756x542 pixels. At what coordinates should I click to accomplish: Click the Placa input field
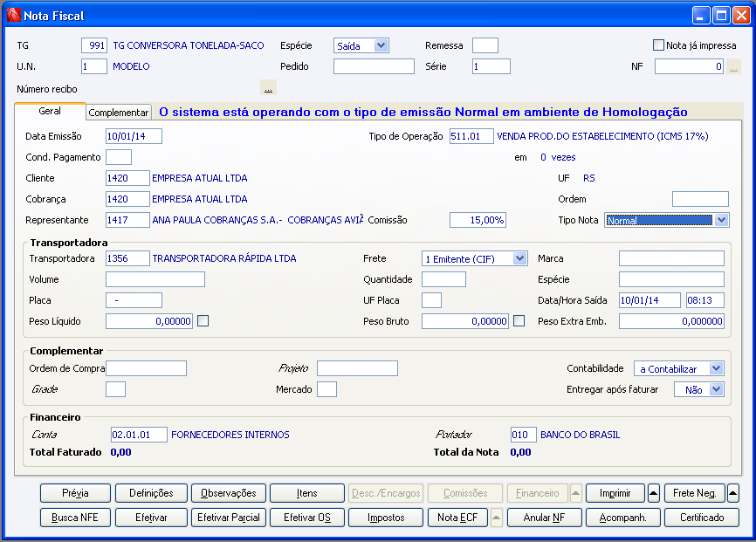(134, 300)
